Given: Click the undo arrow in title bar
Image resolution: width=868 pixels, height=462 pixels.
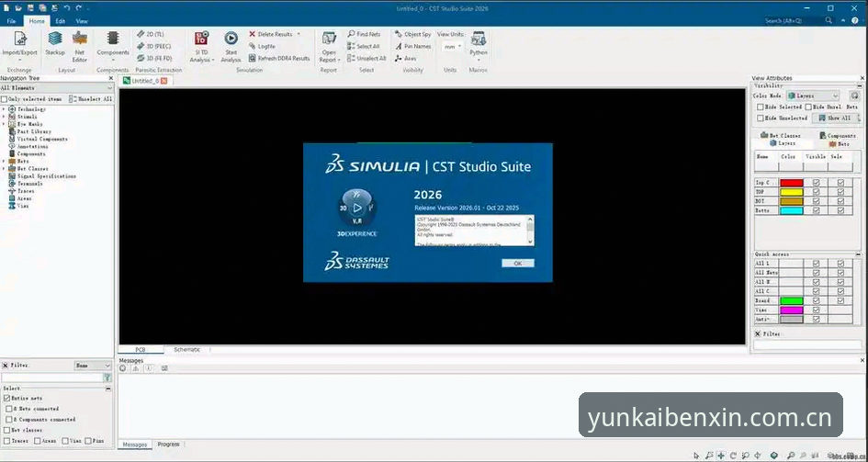Looking at the screenshot, I should [67, 7].
